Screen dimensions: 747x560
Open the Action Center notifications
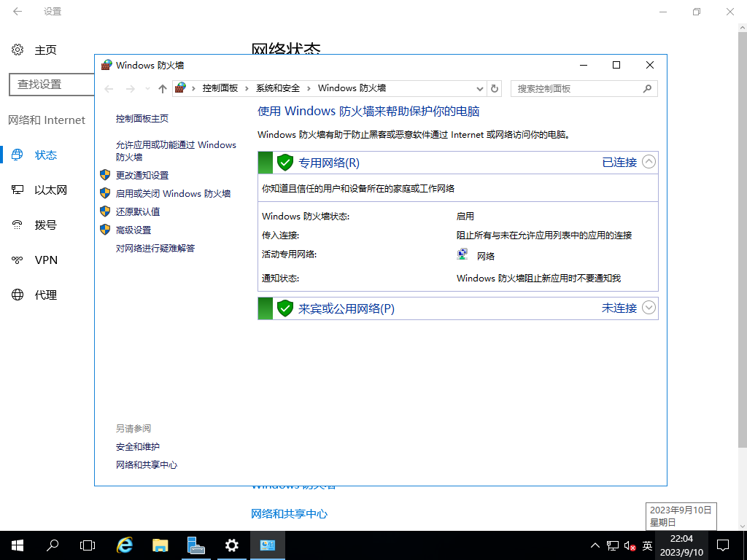(723, 545)
